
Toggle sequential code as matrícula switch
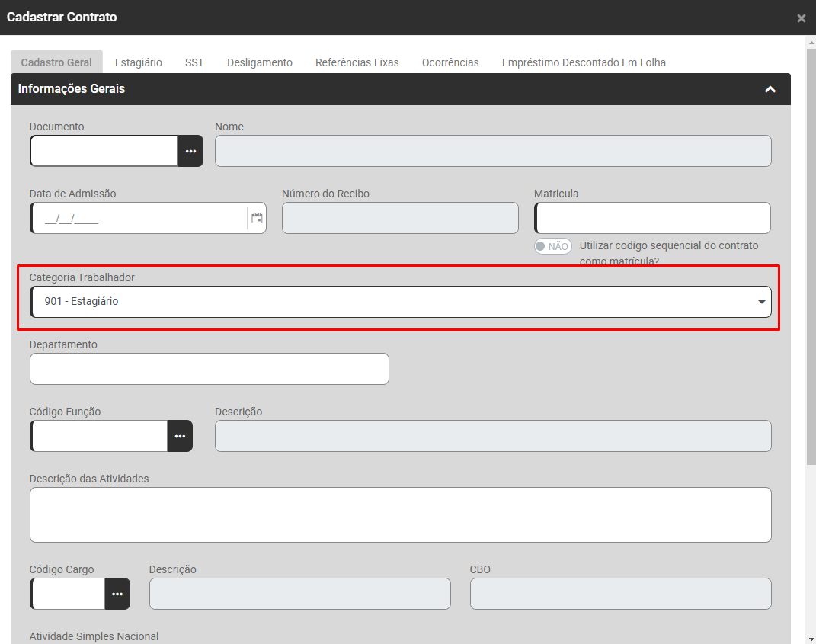tap(552, 246)
